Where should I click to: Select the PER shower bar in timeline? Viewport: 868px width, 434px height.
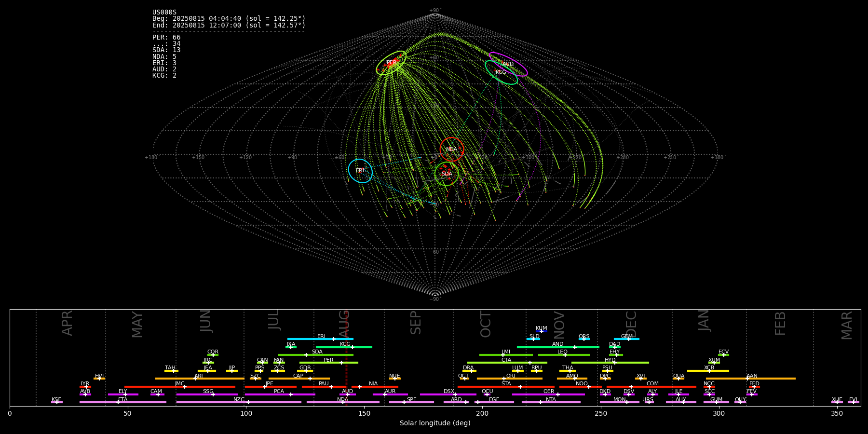coord(329,363)
